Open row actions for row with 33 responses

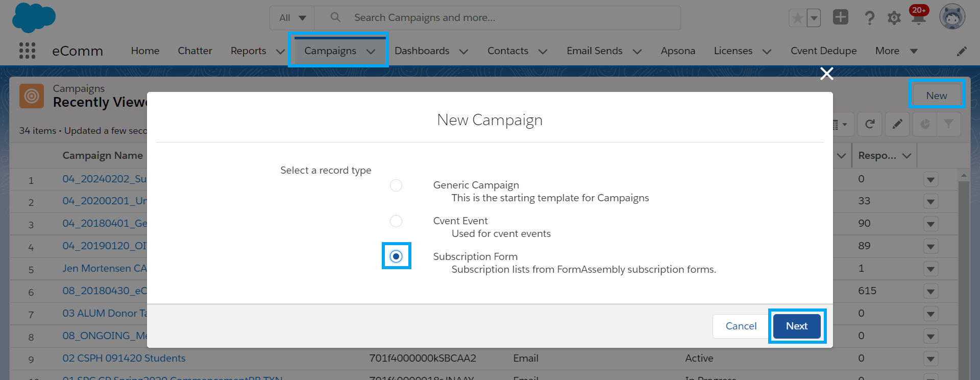[x=930, y=202]
